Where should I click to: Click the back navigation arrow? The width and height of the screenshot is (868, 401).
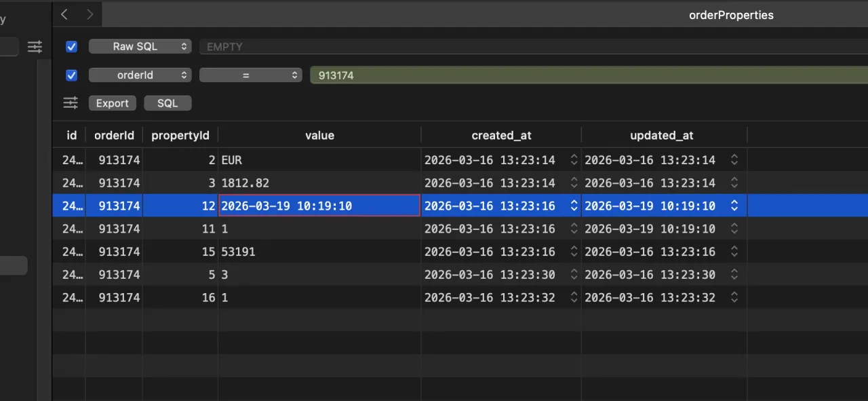[64, 14]
